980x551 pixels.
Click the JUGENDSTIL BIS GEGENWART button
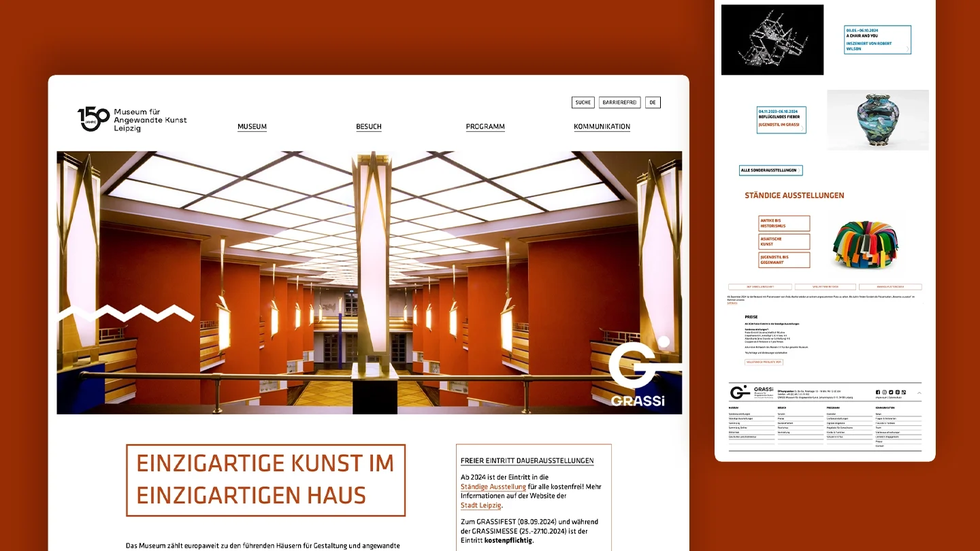point(784,260)
